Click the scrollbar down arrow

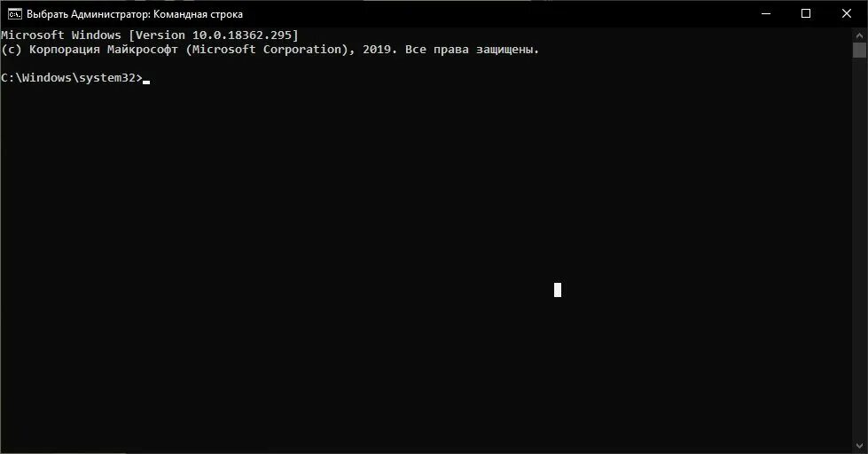(859, 446)
